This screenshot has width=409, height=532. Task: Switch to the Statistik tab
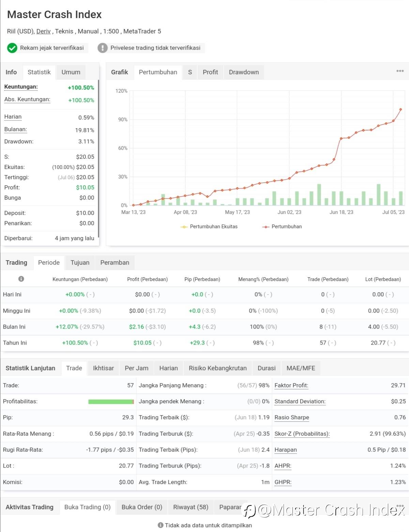pyautogui.click(x=39, y=72)
